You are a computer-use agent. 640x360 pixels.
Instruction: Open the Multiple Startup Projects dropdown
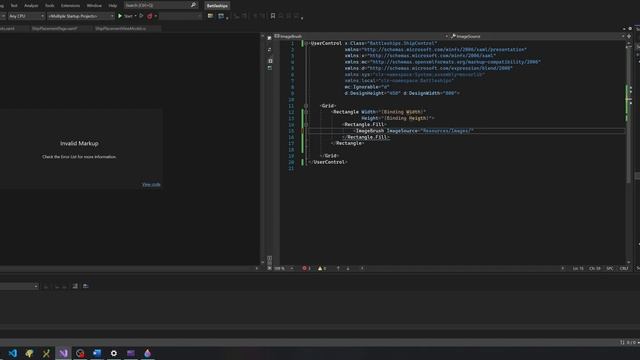(81, 16)
